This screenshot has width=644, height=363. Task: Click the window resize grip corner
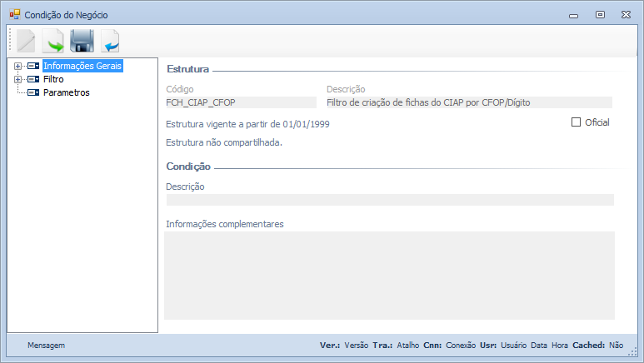633,352
